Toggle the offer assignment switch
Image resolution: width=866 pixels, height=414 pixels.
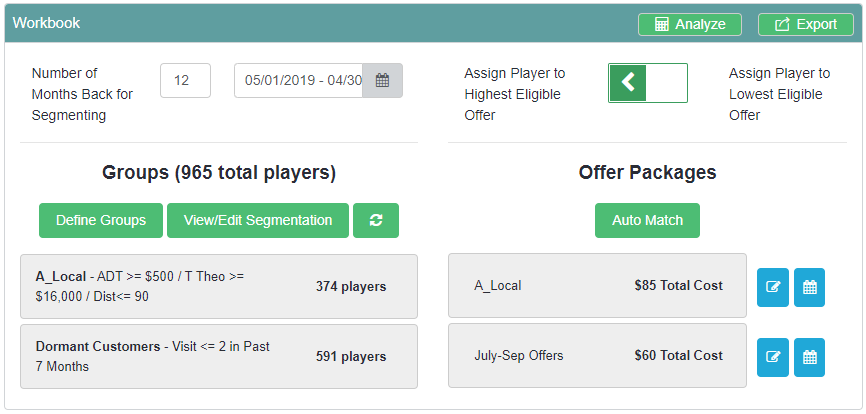click(x=647, y=82)
